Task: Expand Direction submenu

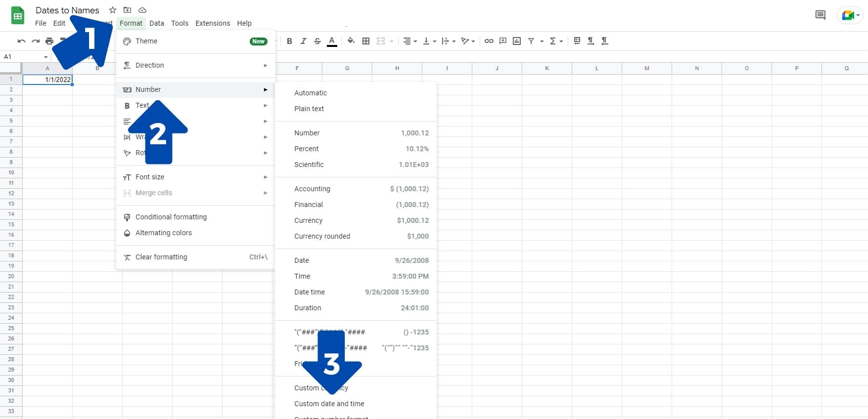Action: (x=195, y=65)
